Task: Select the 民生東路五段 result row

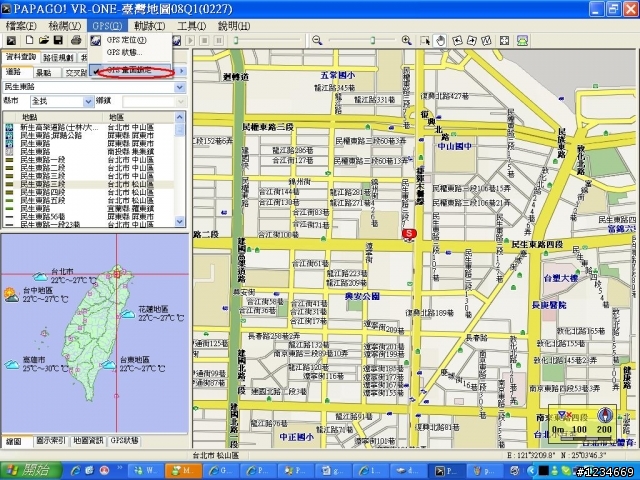Action: (89, 200)
